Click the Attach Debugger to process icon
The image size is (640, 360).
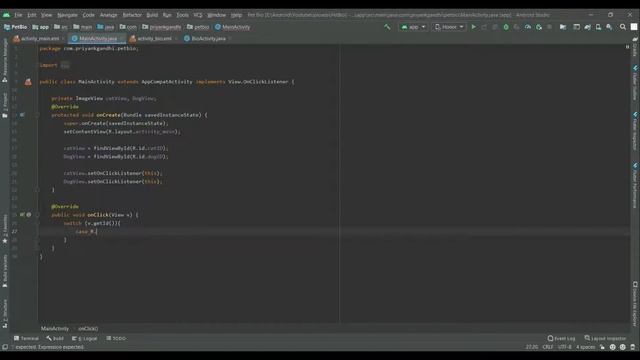point(539,27)
